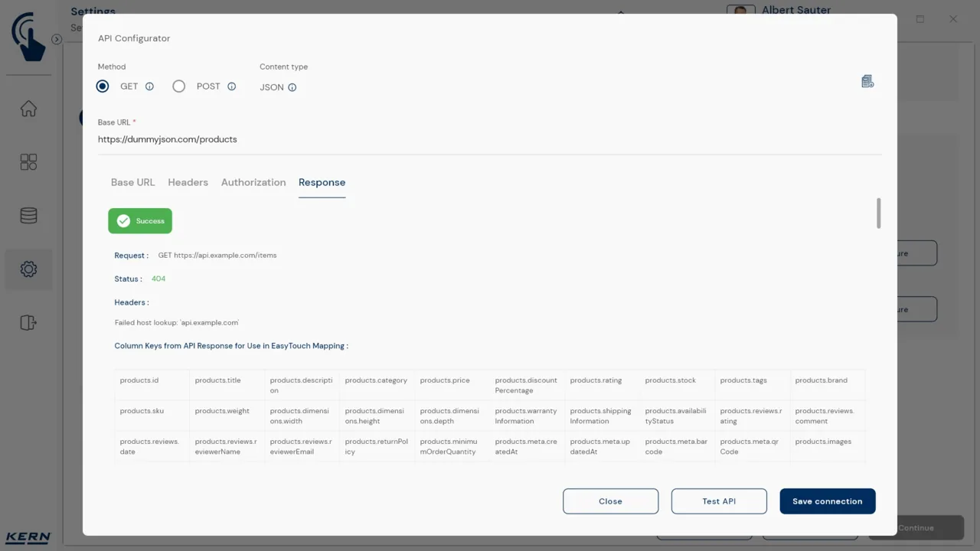Click the logout door icon in sidebar
The image size is (980, 551).
(28, 323)
